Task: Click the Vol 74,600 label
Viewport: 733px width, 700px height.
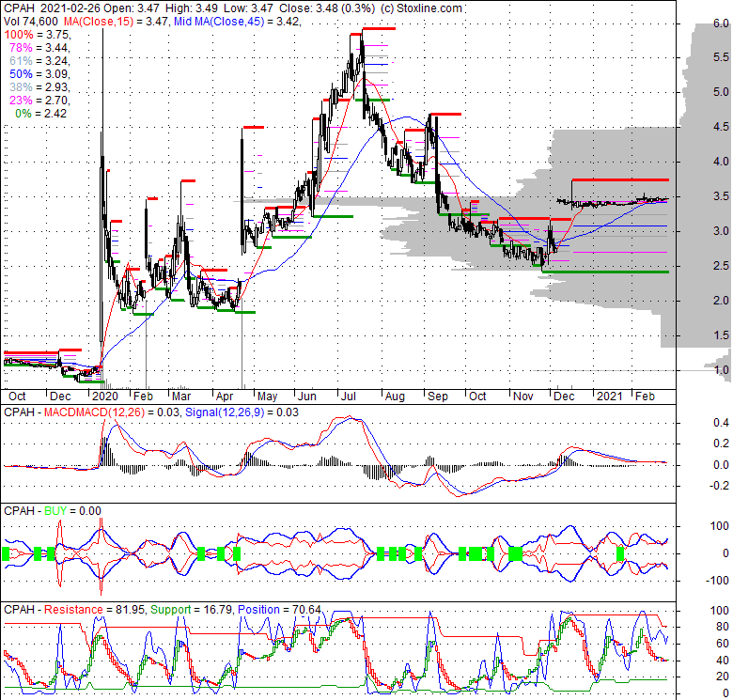Action: point(30,22)
